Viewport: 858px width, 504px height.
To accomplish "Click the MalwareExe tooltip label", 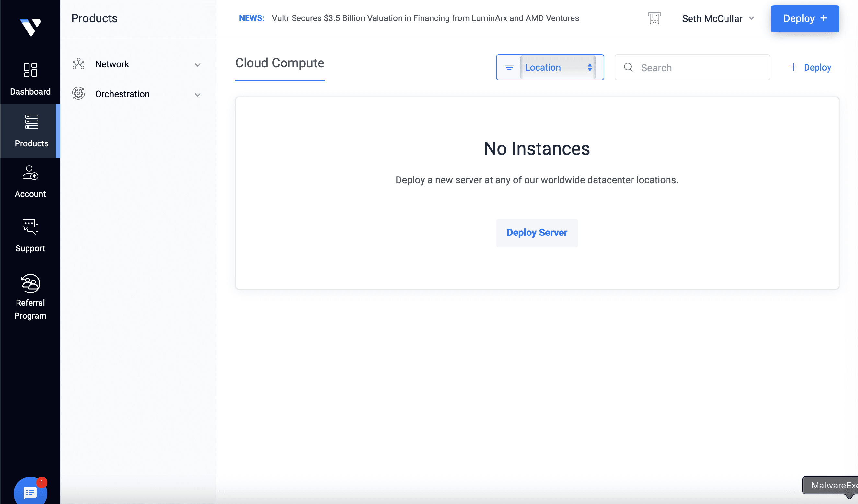I will (x=831, y=485).
